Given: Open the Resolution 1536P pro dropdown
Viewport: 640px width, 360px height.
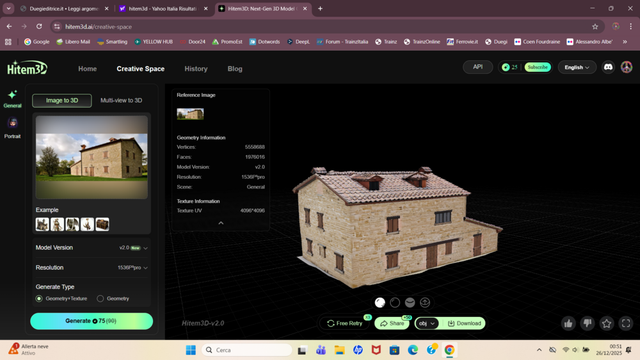Looking at the screenshot, I should [x=91, y=268].
